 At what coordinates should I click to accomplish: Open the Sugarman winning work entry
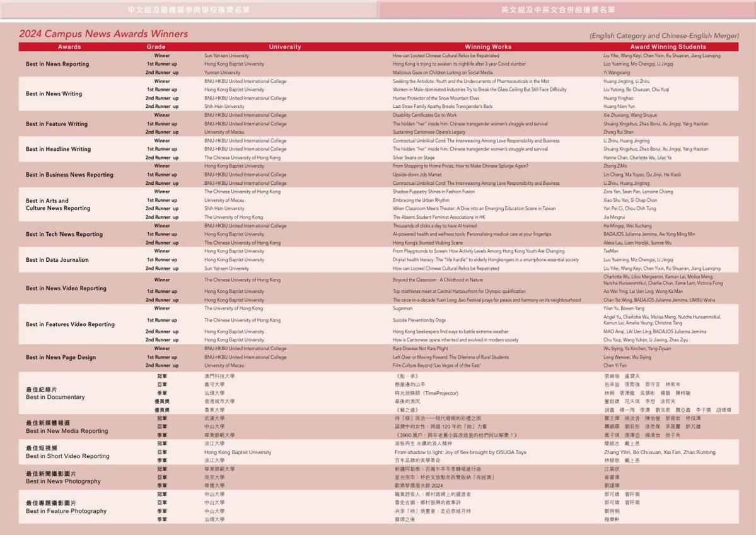pyautogui.click(x=403, y=309)
